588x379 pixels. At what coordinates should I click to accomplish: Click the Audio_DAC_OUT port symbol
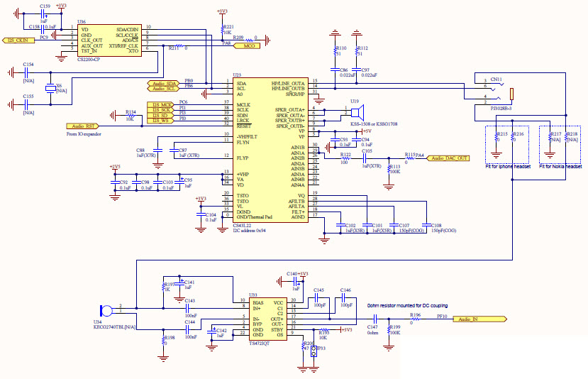(448, 158)
